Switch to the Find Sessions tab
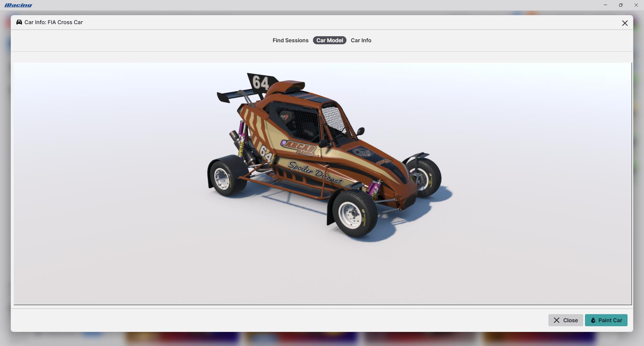 (x=290, y=40)
